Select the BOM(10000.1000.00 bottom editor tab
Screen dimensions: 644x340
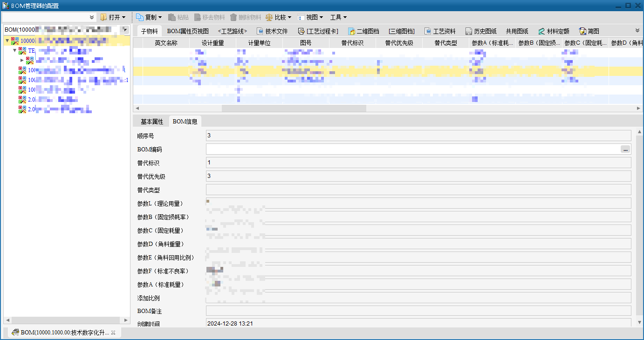[65, 333]
